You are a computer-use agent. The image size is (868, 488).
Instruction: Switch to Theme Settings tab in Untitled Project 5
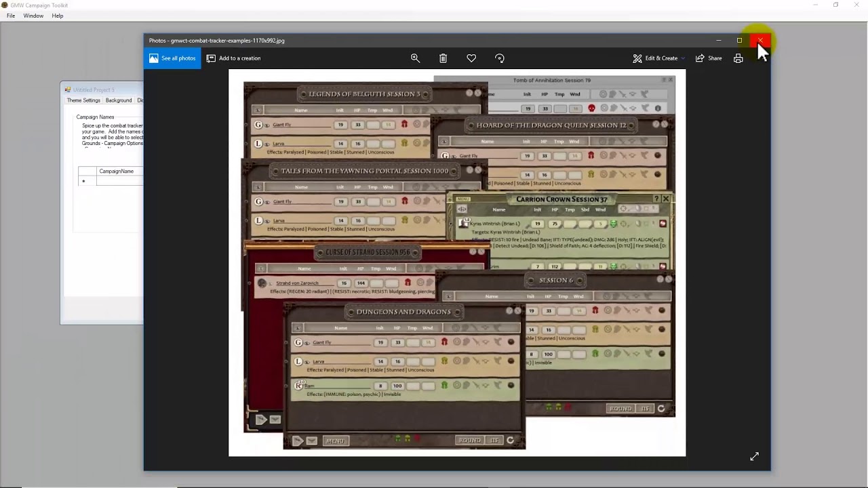click(83, 100)
